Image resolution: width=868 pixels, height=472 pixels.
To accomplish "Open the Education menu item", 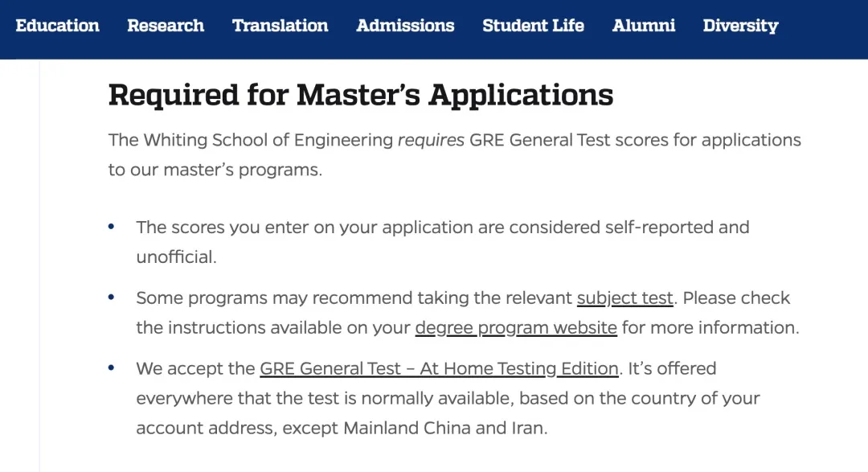I will pos(58,26).
